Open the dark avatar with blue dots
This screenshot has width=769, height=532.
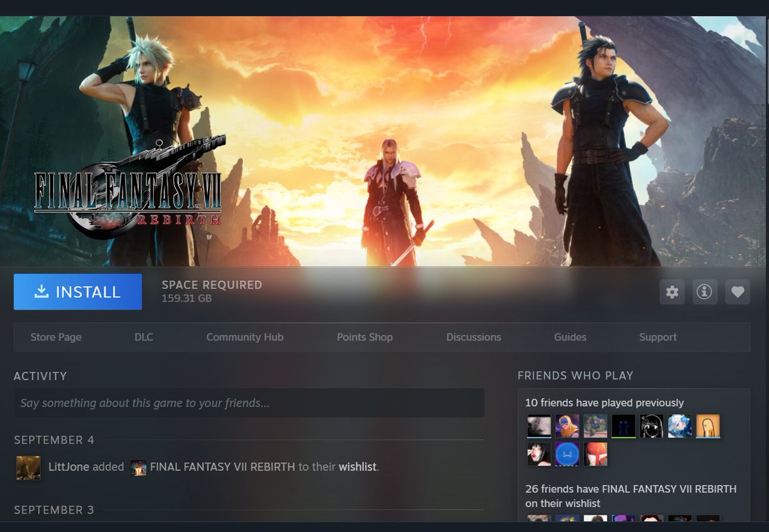pyautogui.click(x=624, y=426)
